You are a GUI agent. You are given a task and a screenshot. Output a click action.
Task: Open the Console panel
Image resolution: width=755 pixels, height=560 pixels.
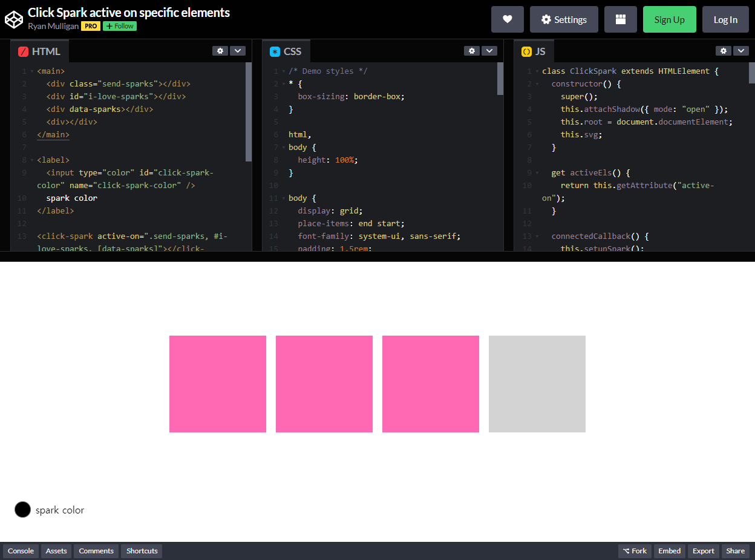[21, 551]
